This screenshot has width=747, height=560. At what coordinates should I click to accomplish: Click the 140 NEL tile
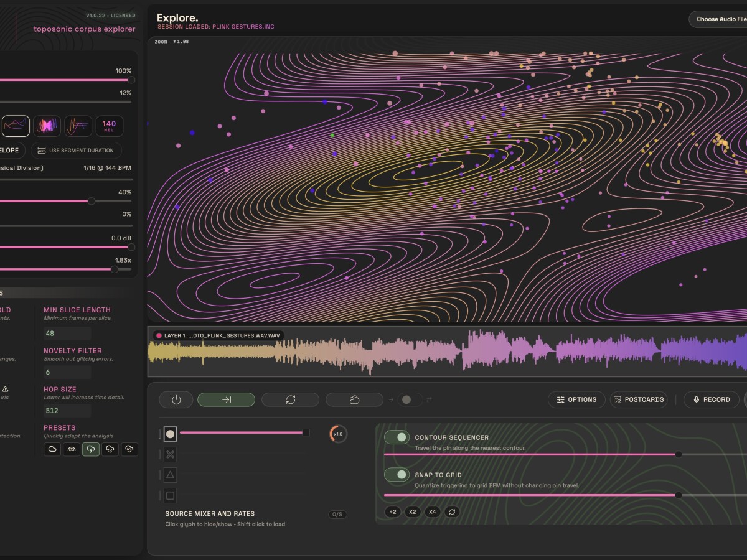[109, 126]
